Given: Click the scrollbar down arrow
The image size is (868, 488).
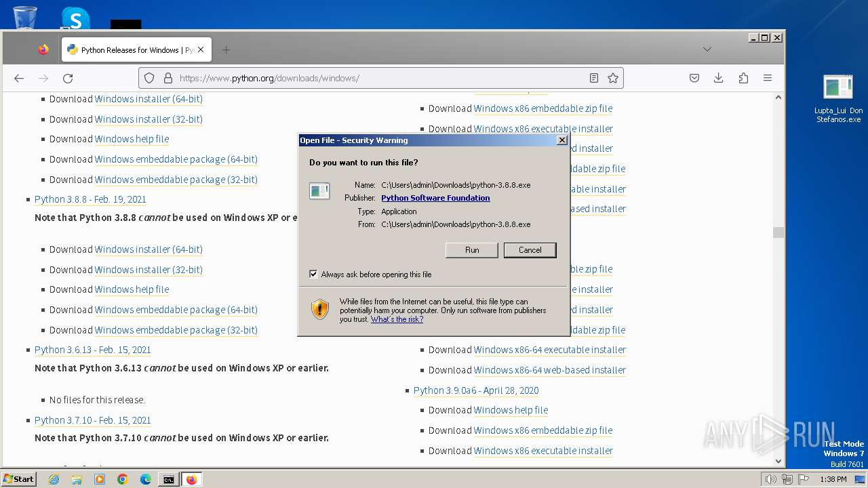Looking at the screenshot, I should pyautogui.click(x=778, y=461).
